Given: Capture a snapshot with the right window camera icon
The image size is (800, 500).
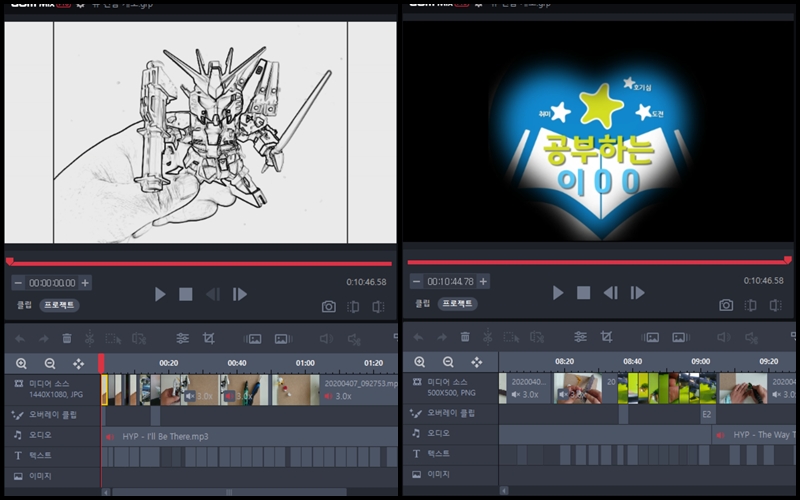Looking at the screenshot, I should tap(726, 305).
